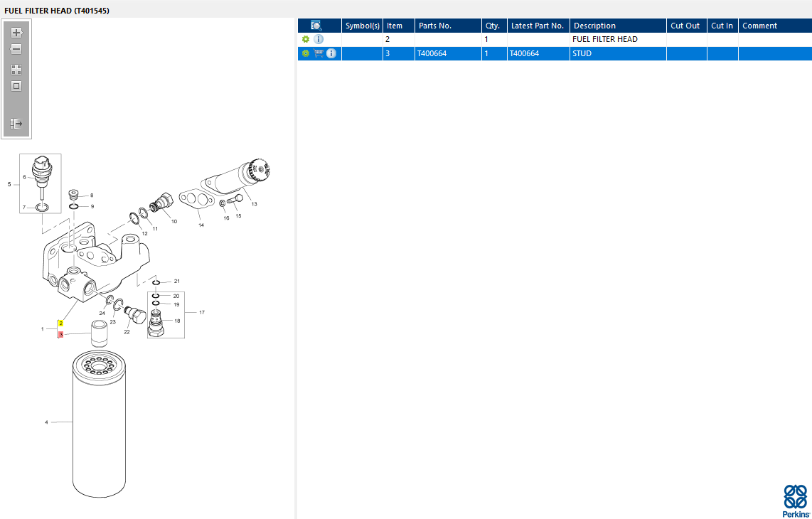812x519 pixels.
Task: Sort by Latest Part No. column header
Action: coord(538,26)
